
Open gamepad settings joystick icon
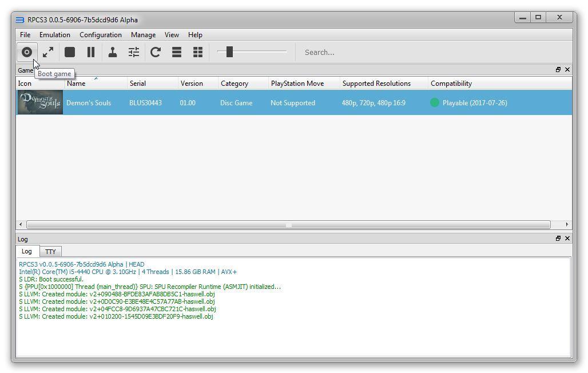click(x=113, y=52)
